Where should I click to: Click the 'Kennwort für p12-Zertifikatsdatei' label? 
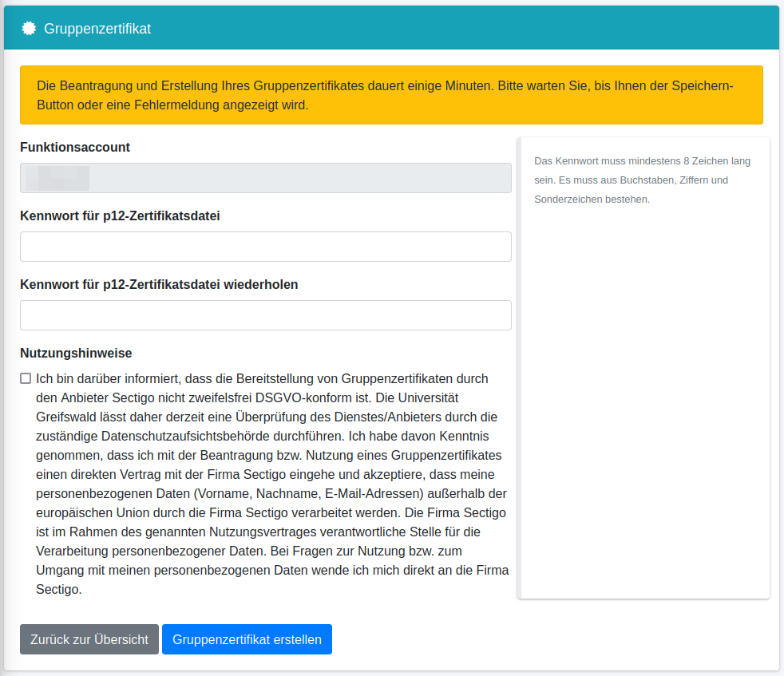tap(120, 215)
